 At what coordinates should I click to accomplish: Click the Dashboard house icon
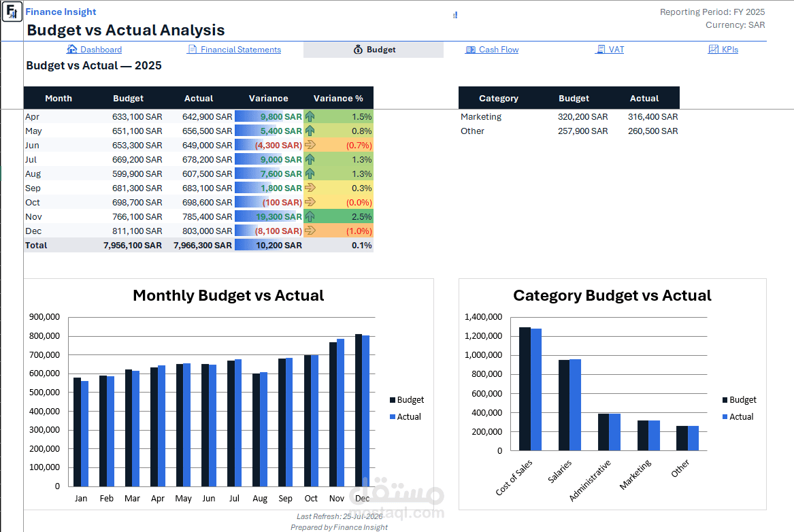tap(72, 49)
